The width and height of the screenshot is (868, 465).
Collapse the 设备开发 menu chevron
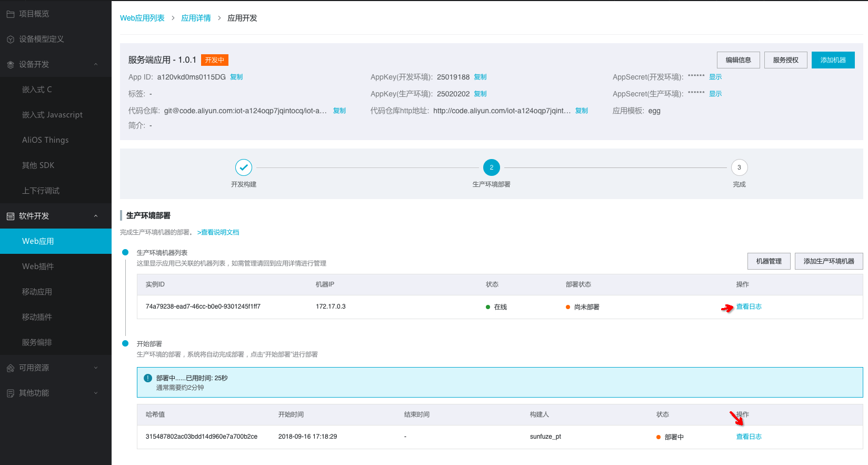point(96,64)
